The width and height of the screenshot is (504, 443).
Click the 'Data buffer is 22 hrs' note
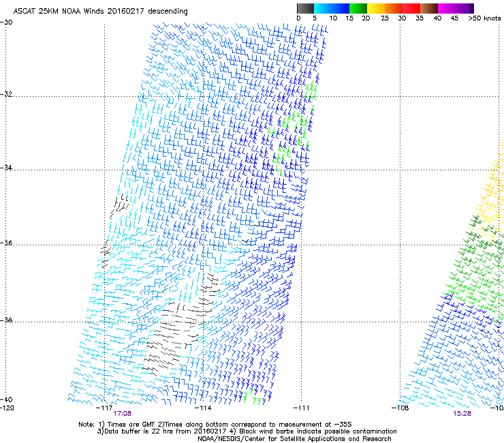[x=247, y=431]
